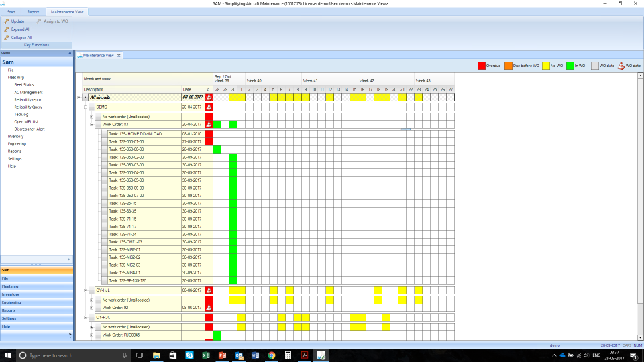Screen dimensions: 644x362
Task: Click the Assign to WO icon
Action: click(39, 21)
